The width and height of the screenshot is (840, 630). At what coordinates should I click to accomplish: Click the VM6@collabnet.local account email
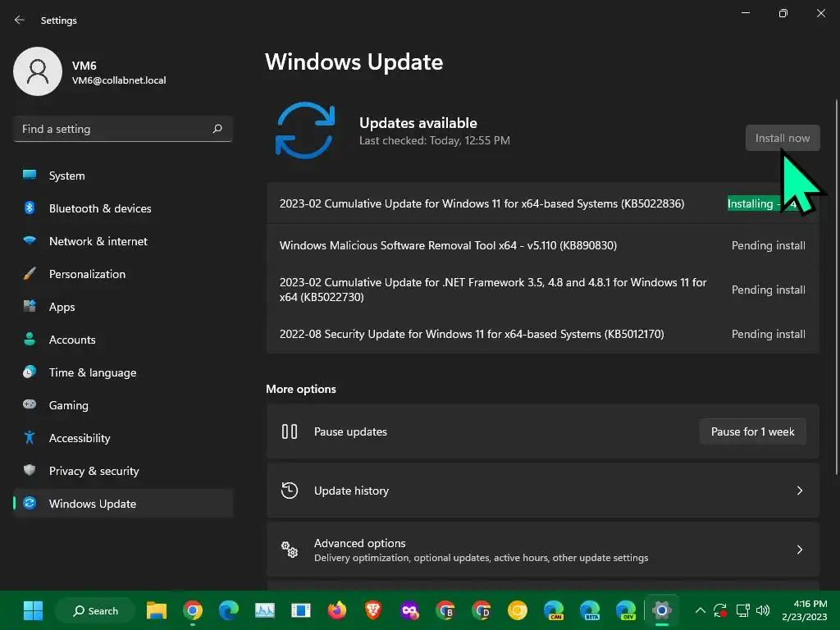tap(119, 80)
